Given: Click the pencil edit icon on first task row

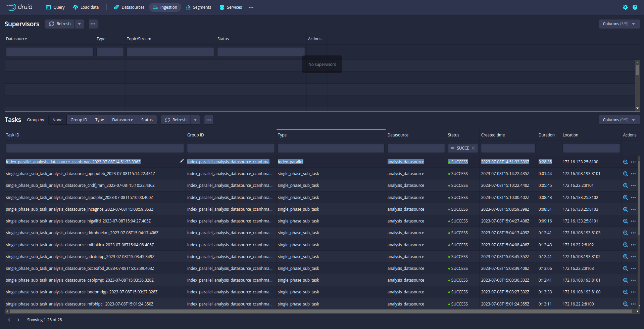Looking at the screenshot, I should click(182, 162).
